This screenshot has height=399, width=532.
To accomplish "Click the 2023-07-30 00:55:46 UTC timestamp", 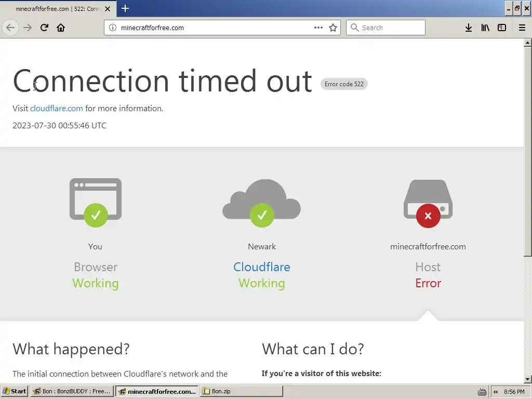I will point(59,126).
